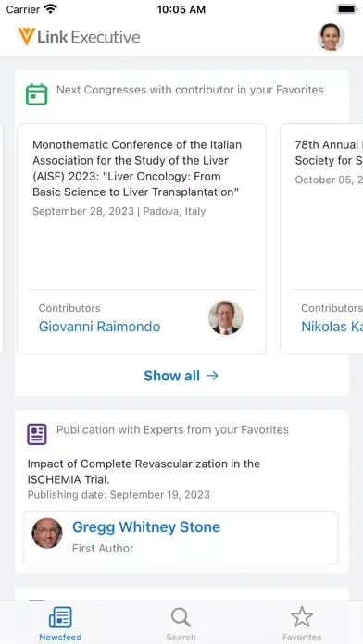The image size is (363, 644).
Task: Open Nikolas contributor link on second card
Action: [332, 327]
